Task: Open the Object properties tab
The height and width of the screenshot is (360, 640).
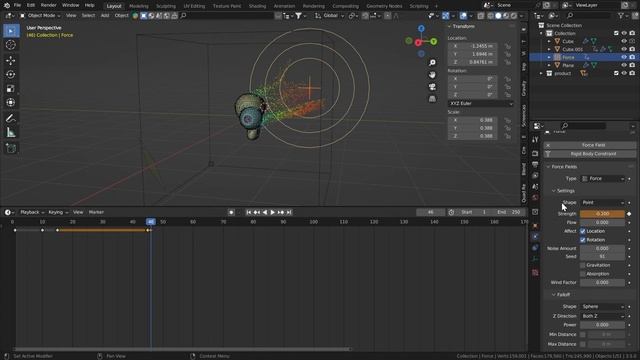Action: [535, 225]
